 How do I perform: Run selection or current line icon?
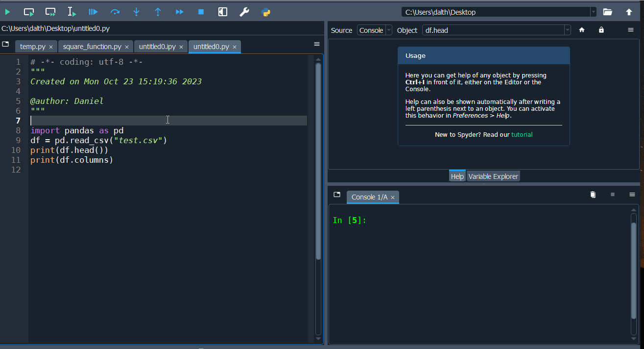tap(72, 12)
